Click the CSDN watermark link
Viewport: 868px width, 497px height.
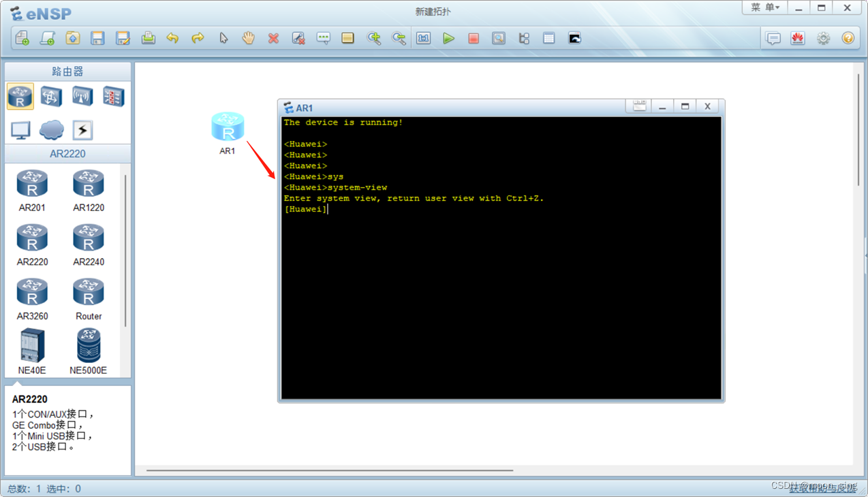814,485
